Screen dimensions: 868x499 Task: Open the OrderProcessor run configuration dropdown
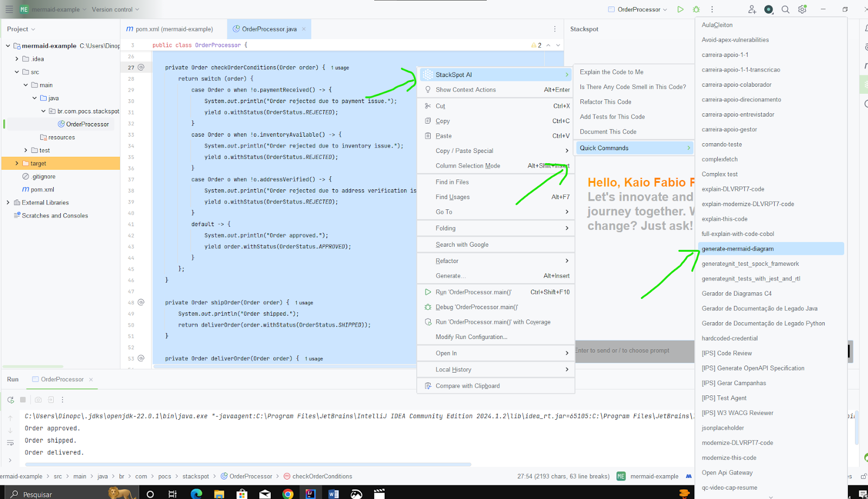(637, 9)
